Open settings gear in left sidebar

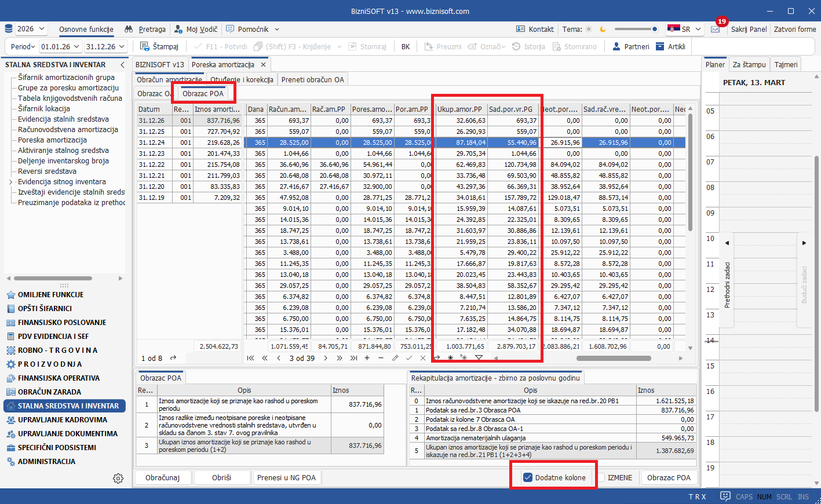[118, 478]
